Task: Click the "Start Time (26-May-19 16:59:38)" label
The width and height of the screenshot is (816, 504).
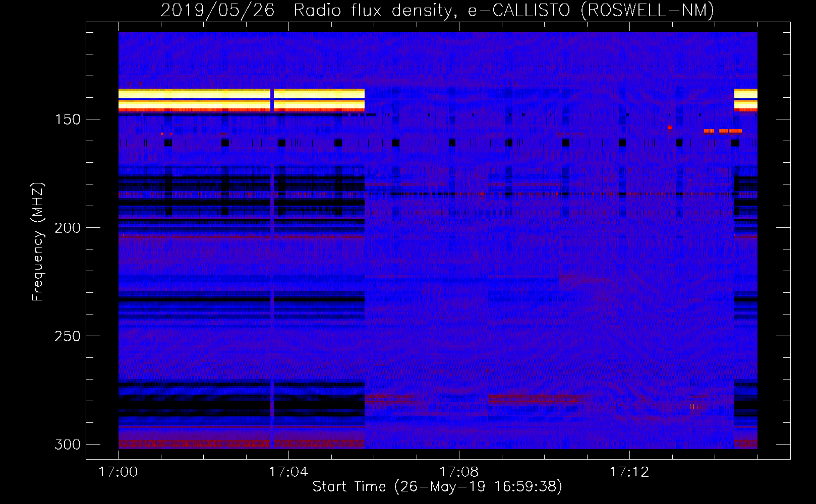Action: coord(437,487)
